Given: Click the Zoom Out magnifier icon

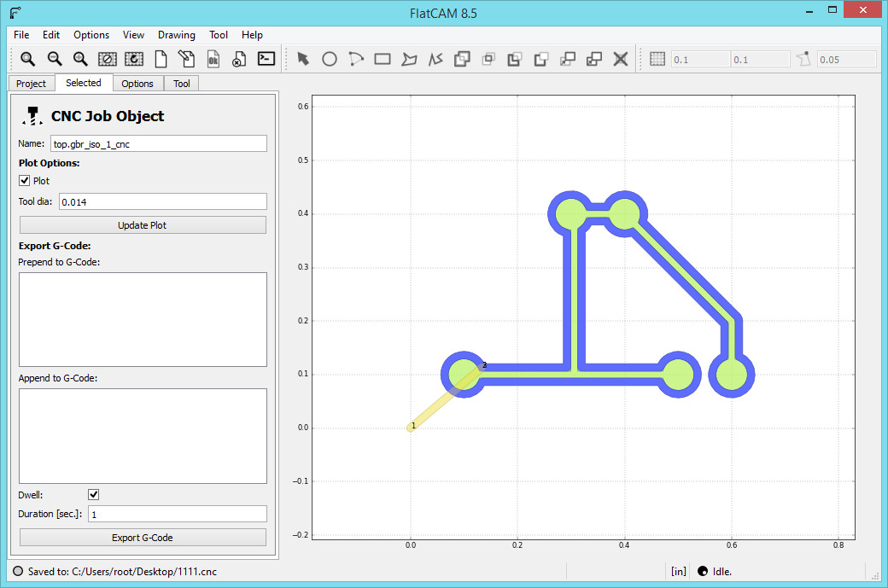Looking at the screenshot, I should pyautogui.click(x=55, y=59).
